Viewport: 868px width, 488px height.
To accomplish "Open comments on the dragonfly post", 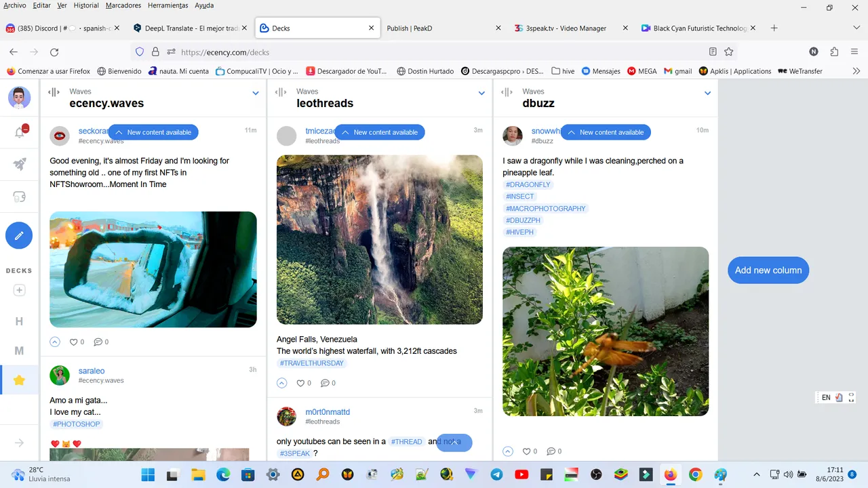I will [x=551, y=451].
